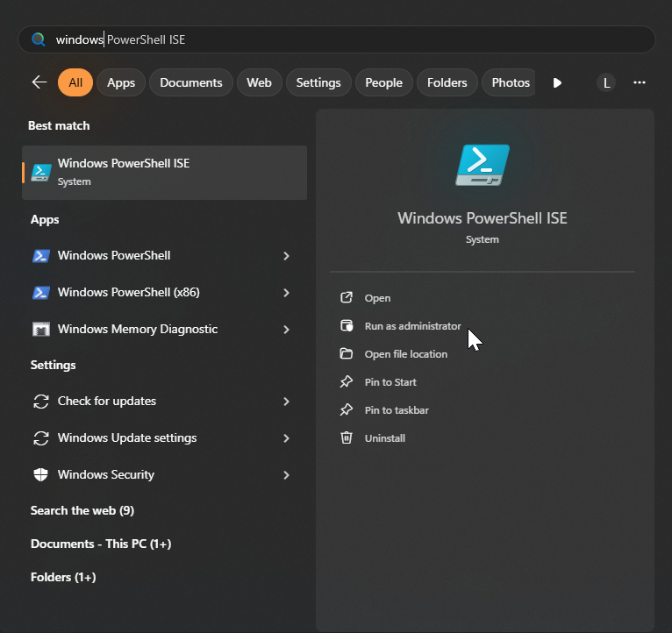Screen dimensions: 672x633
Task: Select the Settings filter tab
Action: click(x=318, y=82)
